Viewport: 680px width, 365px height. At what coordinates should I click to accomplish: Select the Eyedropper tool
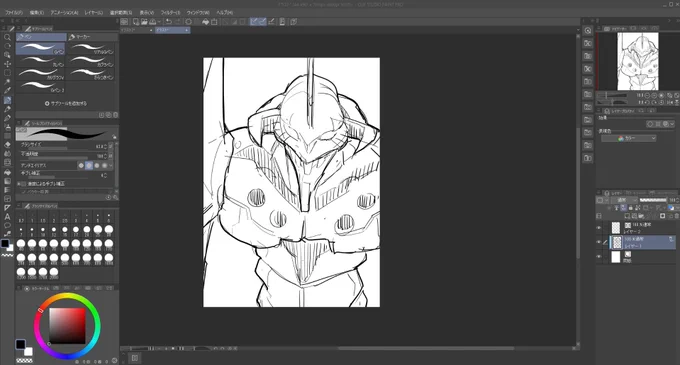coord(7,91)
